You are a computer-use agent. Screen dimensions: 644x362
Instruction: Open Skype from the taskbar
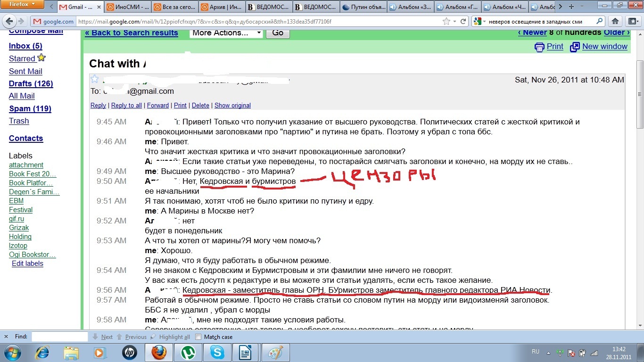click(x=217, y=353)
